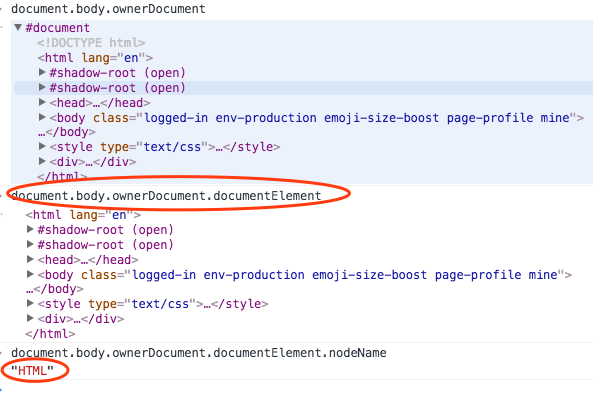
Task: Expand the div arrow in the #document tree
Action: point(42,162)
